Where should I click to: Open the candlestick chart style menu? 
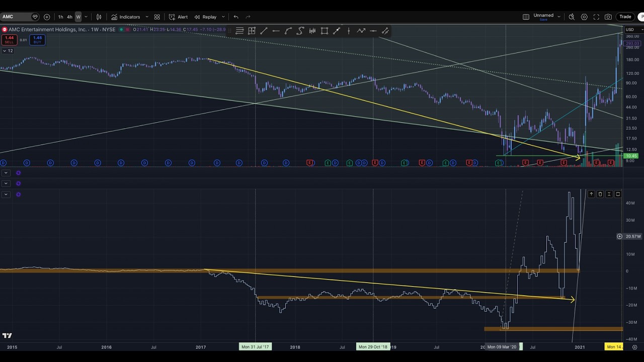point(99,17)
